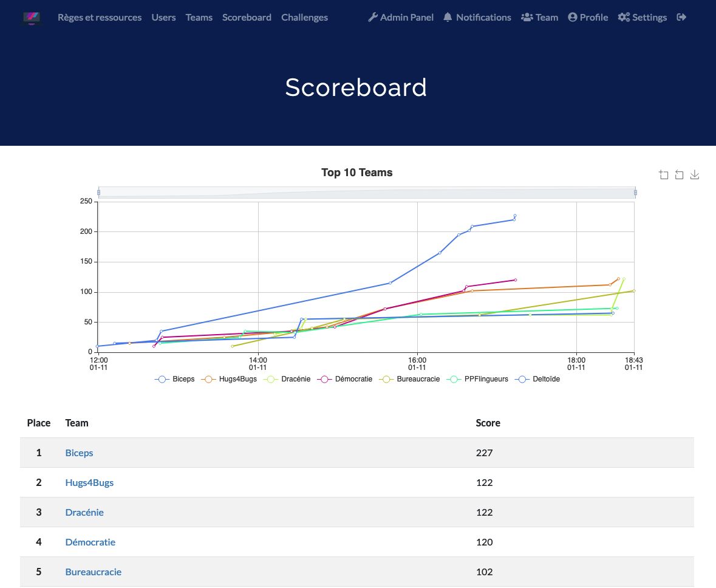
Task: Download chart as image
Action: pos(695,174)
